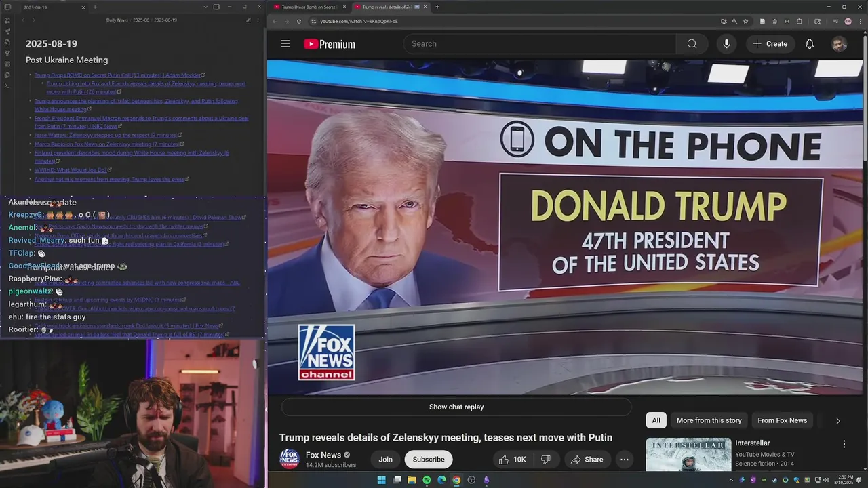
Task: Open more actions ellipsis beside Share
Action: 624,460
